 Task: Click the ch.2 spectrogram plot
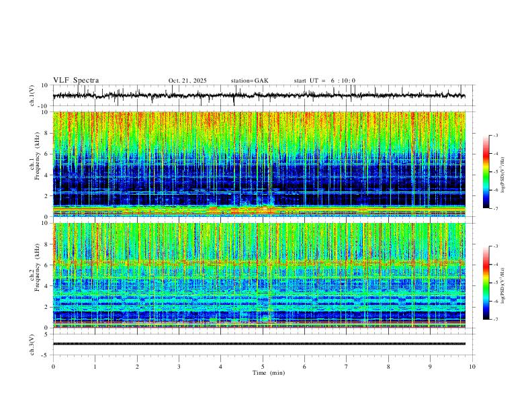pos(259,275)
